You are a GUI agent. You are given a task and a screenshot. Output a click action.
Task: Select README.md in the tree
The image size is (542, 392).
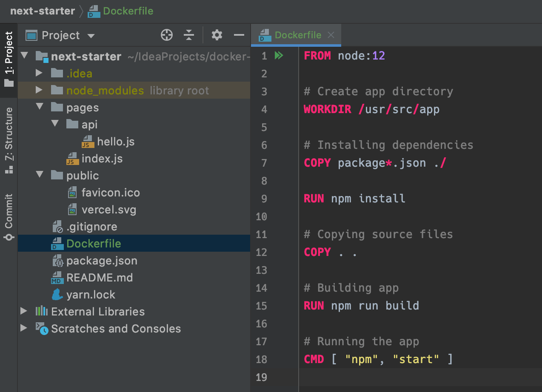click(100, 278)
